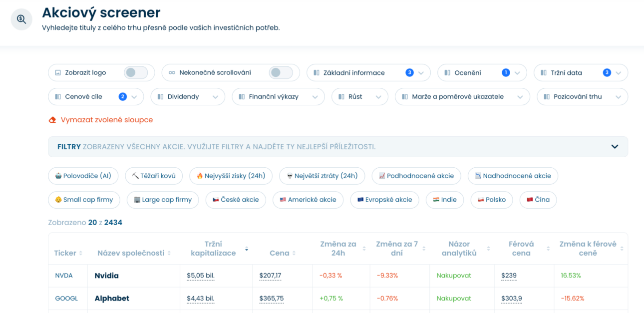This screenshot has height=313, width=644.
Task: Expand the FILTRY panel chevron
Action: 615,147
